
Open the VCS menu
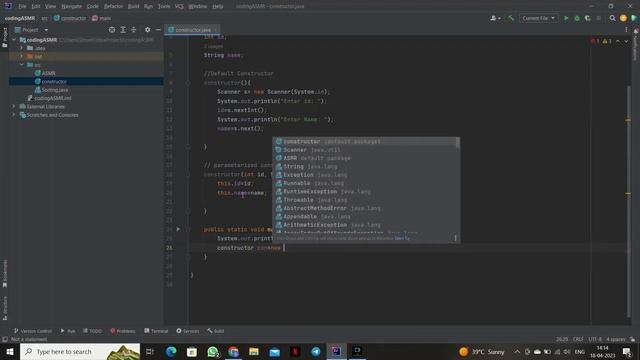pyautogui.click(x=179, y=7)
